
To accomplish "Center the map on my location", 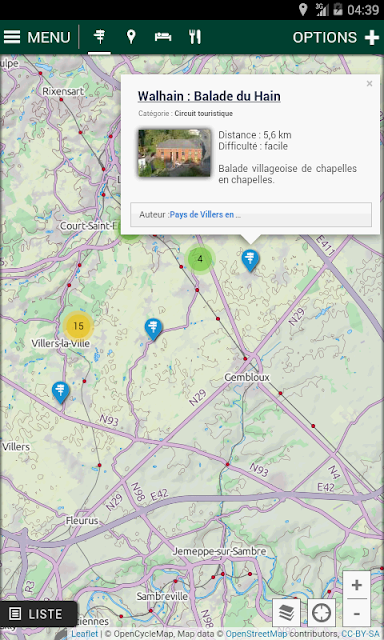I will [x=322, y=612].
